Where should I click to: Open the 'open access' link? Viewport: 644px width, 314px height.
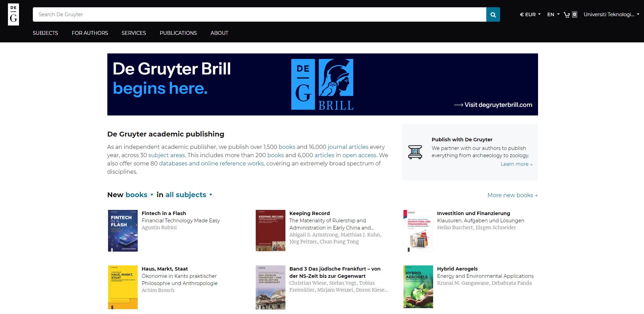pyautogui.click(x=359, y=155)
